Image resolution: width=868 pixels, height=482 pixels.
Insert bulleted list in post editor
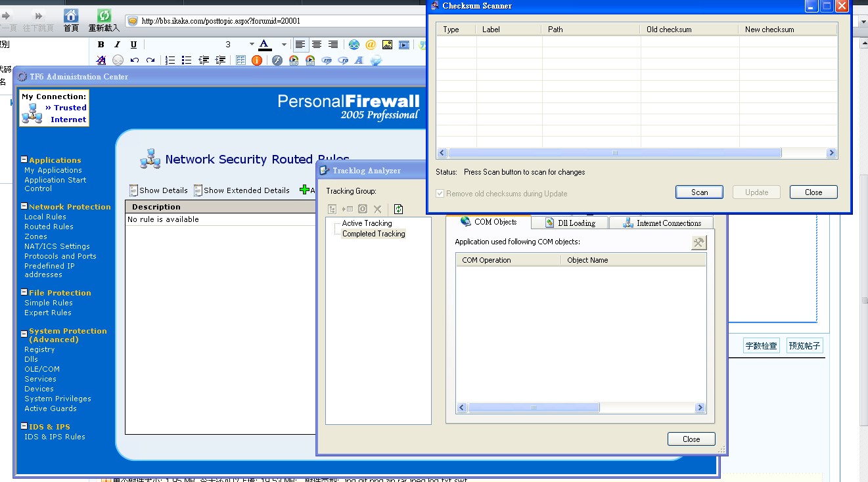tap(187, 60)
